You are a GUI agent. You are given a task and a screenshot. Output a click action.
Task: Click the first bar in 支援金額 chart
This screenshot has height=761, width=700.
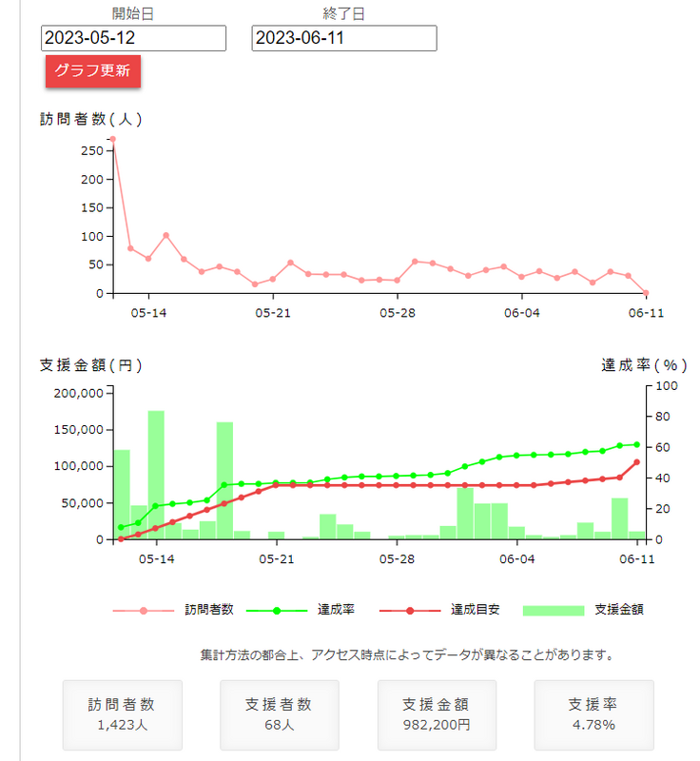click(x=122, y=495)
